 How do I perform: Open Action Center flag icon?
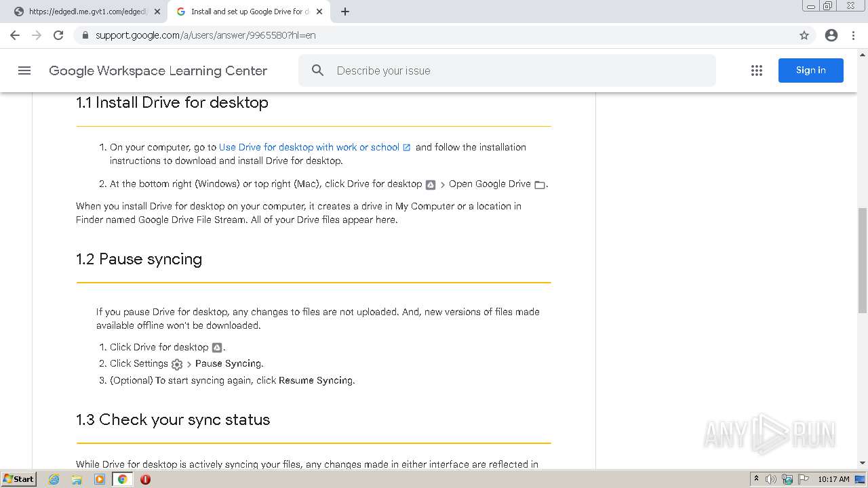(x=804, y=479)
